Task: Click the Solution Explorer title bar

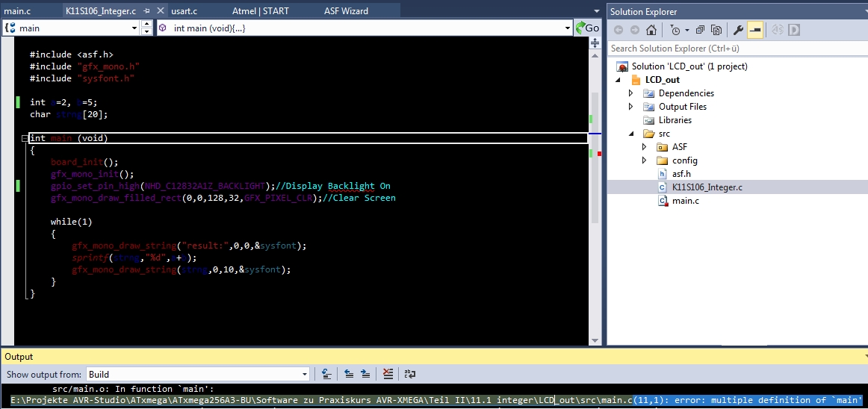Action: [737, 12]
